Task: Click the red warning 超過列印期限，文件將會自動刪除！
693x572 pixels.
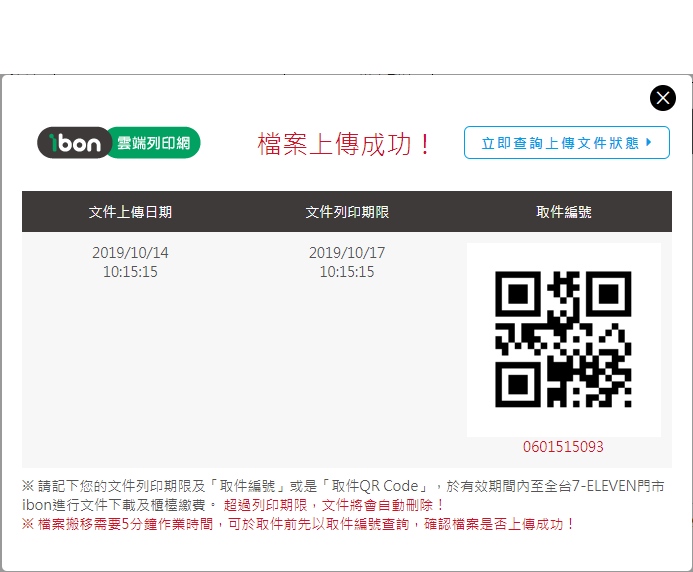Action: [334, 505]
